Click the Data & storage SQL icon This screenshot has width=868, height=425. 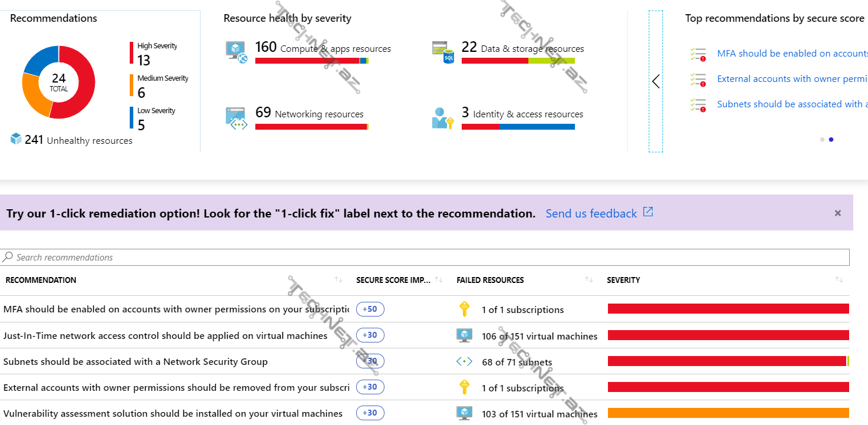click(x=443, y=51)
